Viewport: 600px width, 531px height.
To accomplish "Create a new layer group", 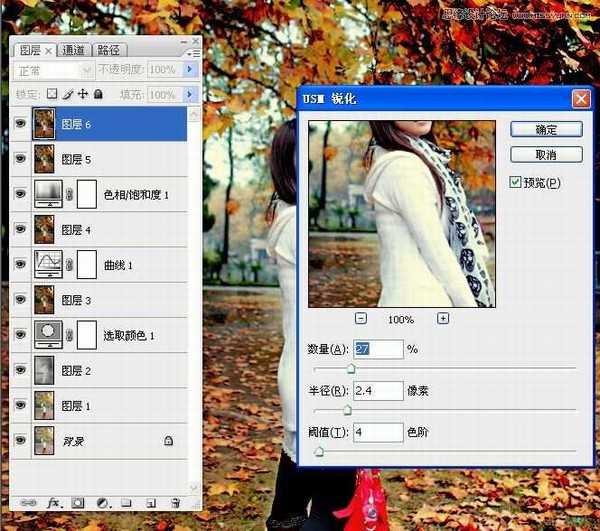I will point(126,503).
